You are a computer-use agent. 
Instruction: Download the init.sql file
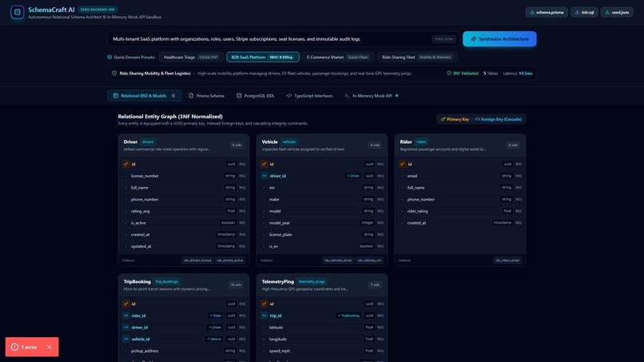click(584, 12)
